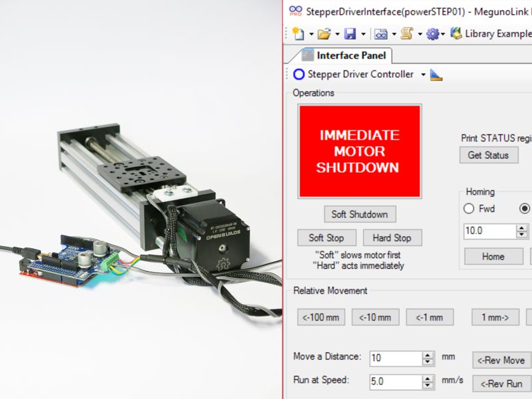Expand the Save icon dropdown arrow
532x399 pixels.
click(x=363, y=34)
